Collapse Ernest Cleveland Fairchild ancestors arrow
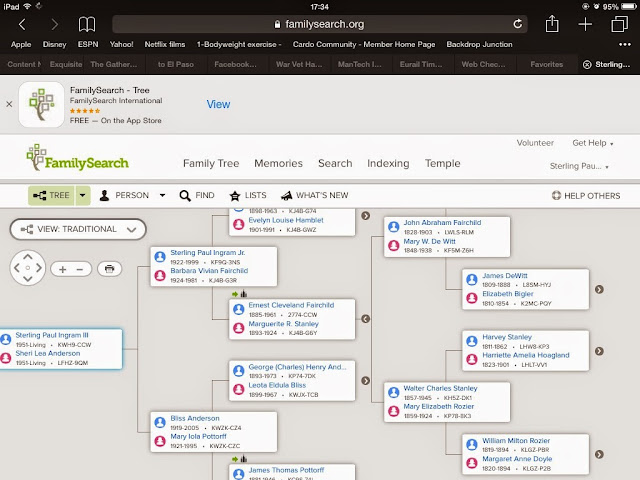This screenshot has width=640, height=480. click(x=366, y=319)
